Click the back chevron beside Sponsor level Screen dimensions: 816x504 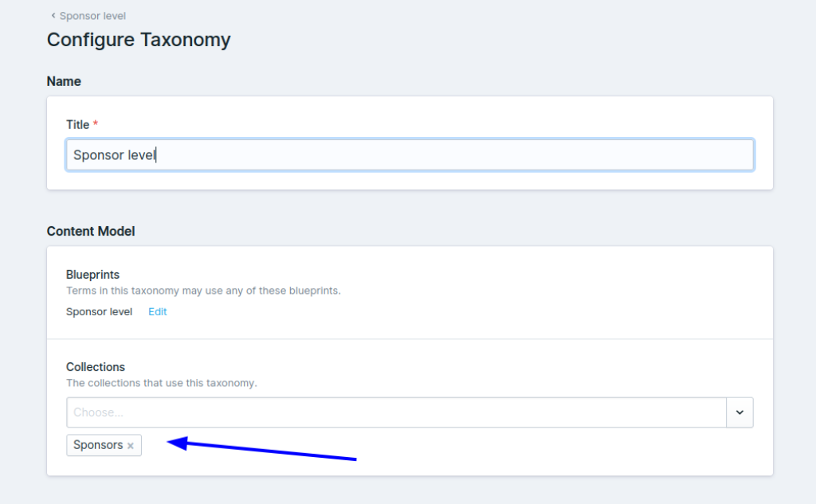click(53, 15)
